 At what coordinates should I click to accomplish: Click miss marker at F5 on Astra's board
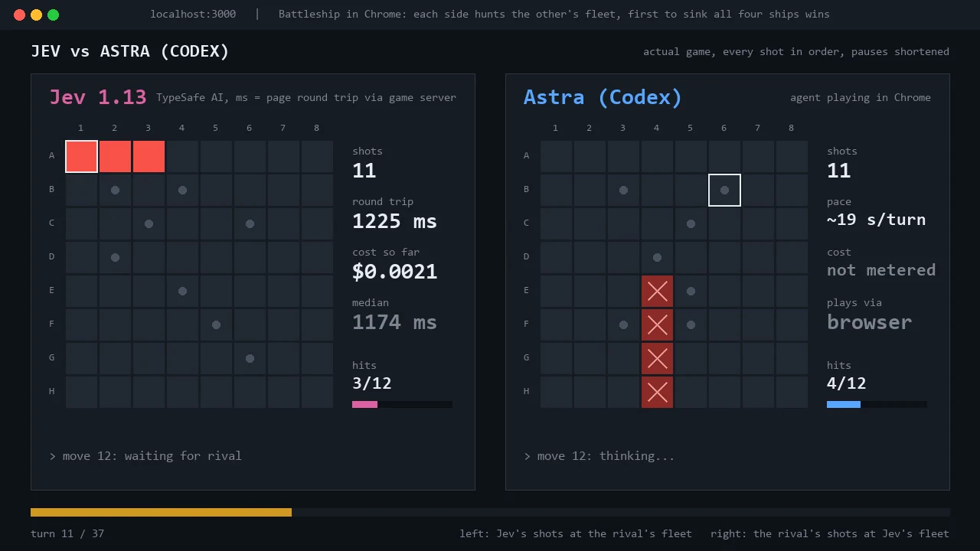[x=691, y=324]
